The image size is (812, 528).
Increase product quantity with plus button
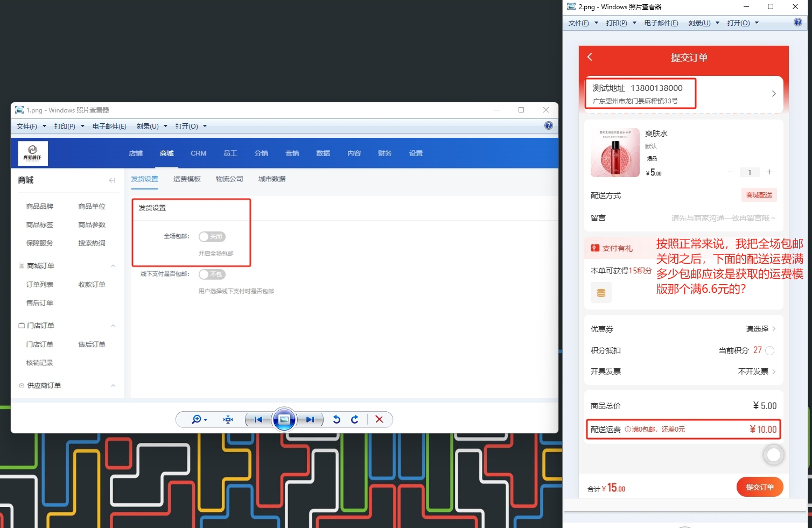click(x=769, y=172)
